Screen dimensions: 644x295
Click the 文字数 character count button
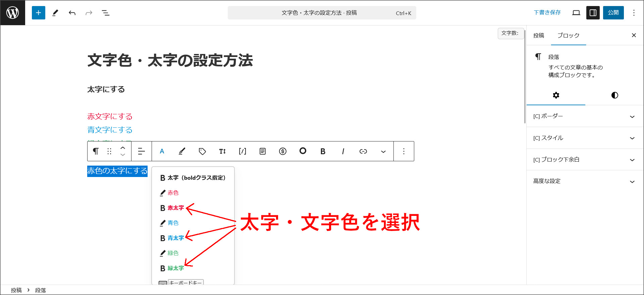[510, 33]
